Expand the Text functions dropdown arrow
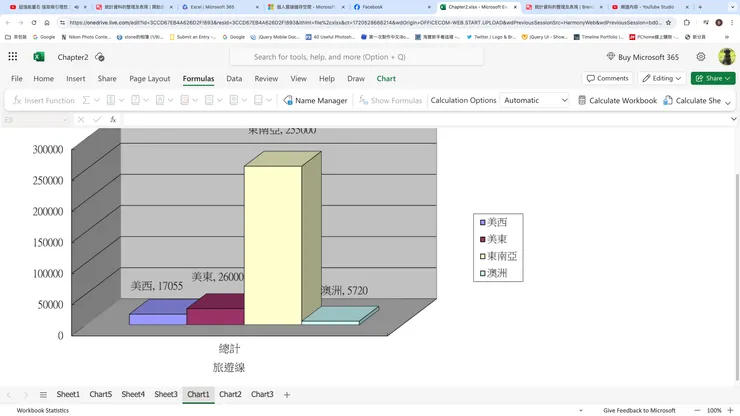 click(x=170, y=100)
